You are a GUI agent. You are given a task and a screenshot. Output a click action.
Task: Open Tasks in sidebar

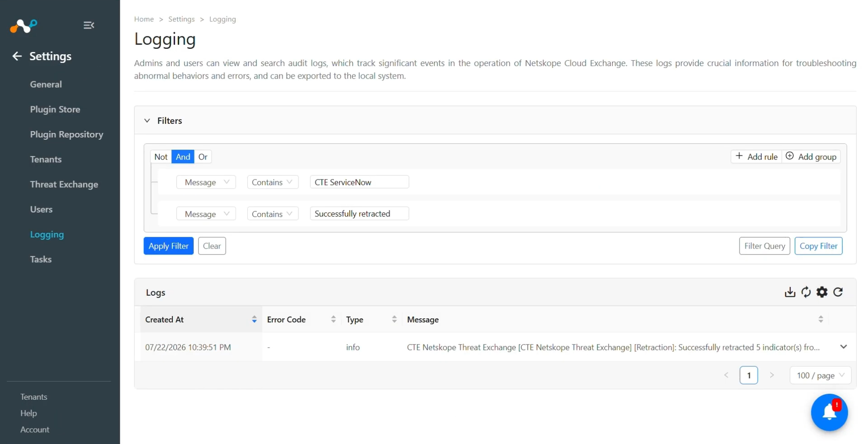[x=41, y=260]
